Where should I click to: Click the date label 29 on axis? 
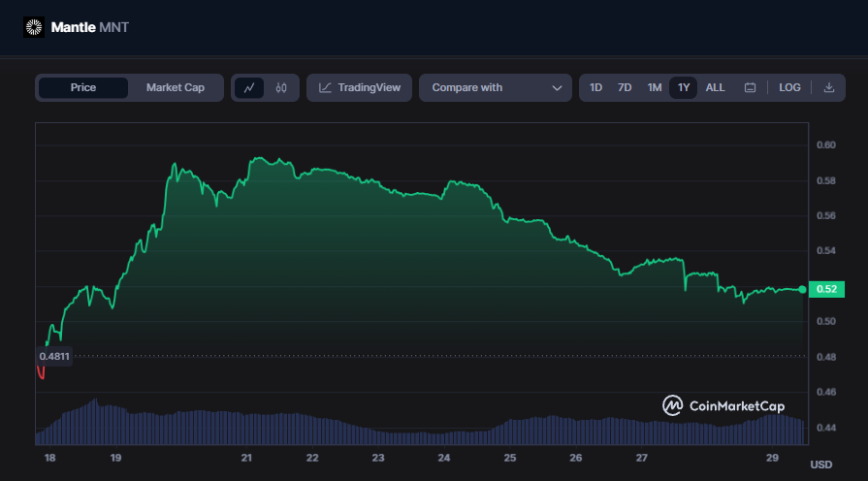point(772,458)
